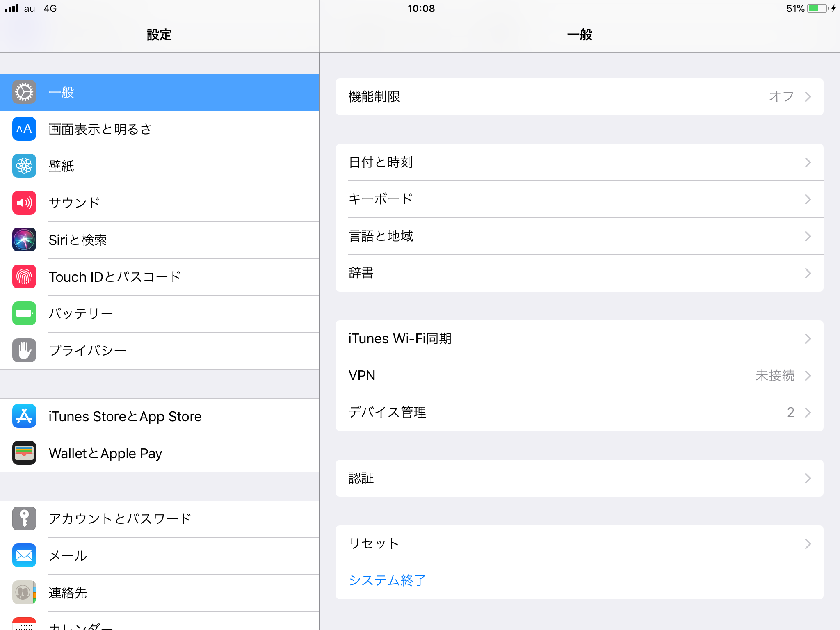This screenshot has height=630, width=840.
Task: Tap VPN 未接続 status text
Action: pyautogui.click(x=775, y=376)
